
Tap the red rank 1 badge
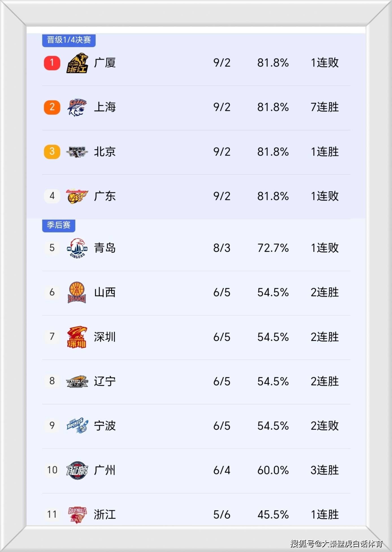[52, 63]
